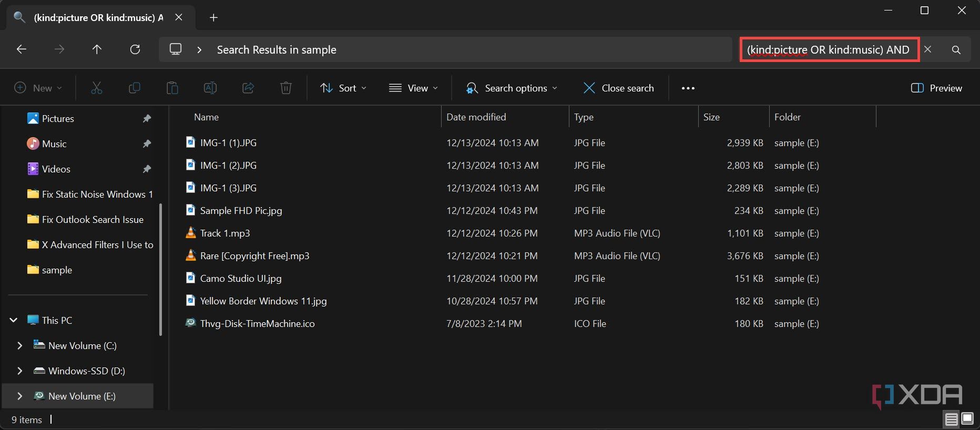Image resolution: width=980 pixels, height=430 pixels.
Task: Cut selected item with scissors icon
Action: (x=97, y=88)
